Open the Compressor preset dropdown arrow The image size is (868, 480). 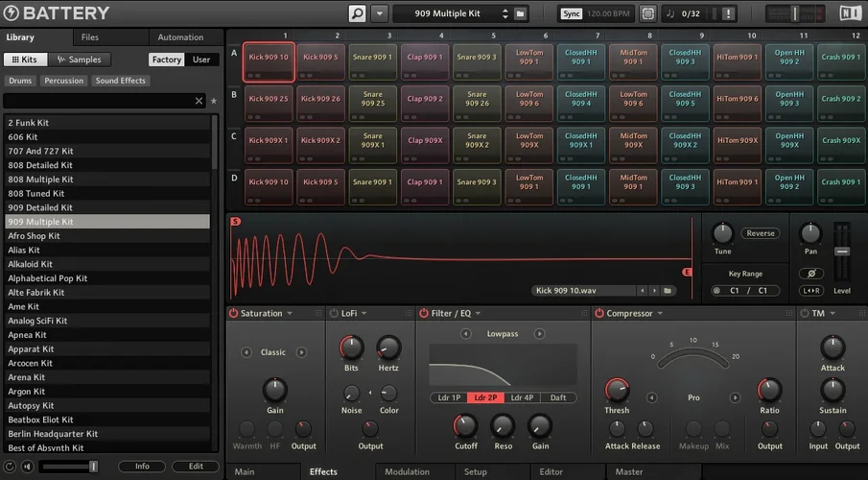pos(662,313)
